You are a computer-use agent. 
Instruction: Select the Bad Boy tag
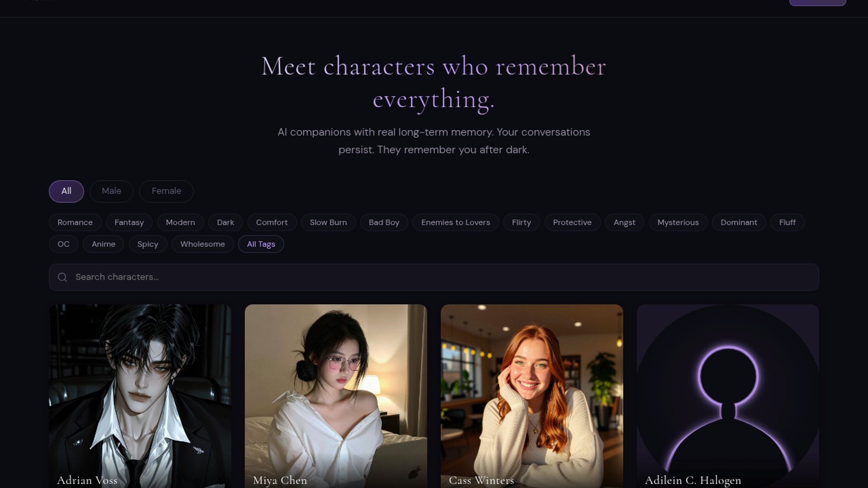tap(384, 222)
